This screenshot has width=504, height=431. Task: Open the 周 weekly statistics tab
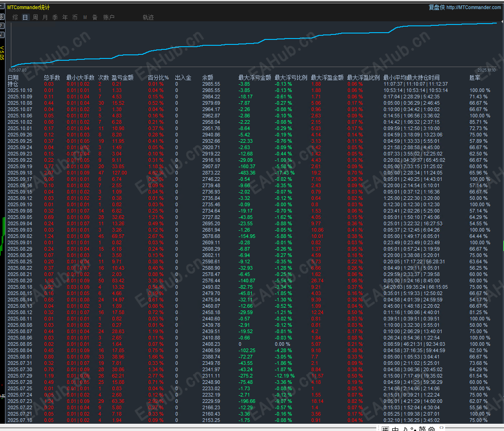35,17
